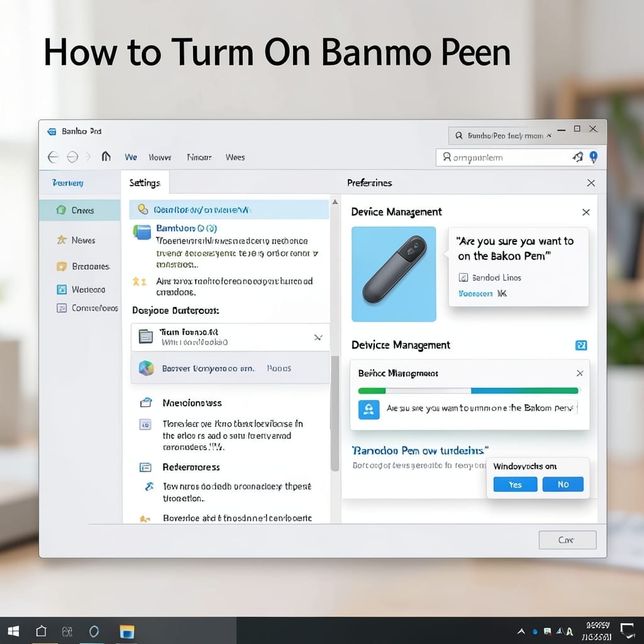Click the orange Bredoares sidebar icon

click(x=62, y=267)
